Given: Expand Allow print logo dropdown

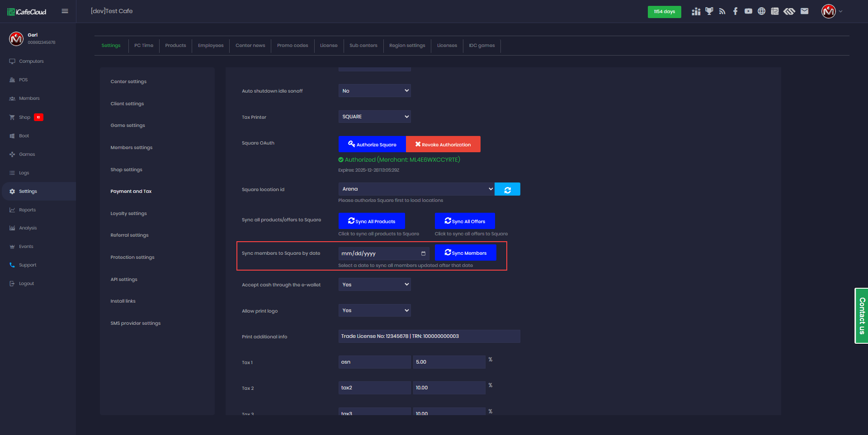Looking at the screenshot, I should pos(374,310).
